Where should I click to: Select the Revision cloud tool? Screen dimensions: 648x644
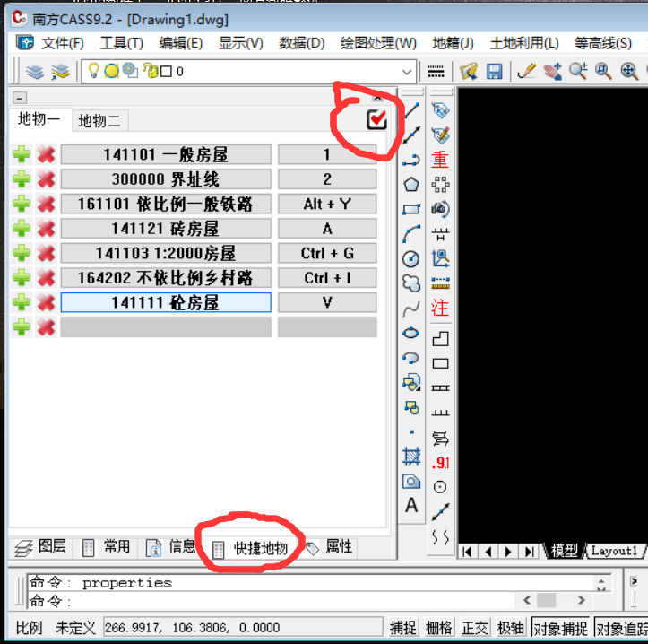point(411,283)
